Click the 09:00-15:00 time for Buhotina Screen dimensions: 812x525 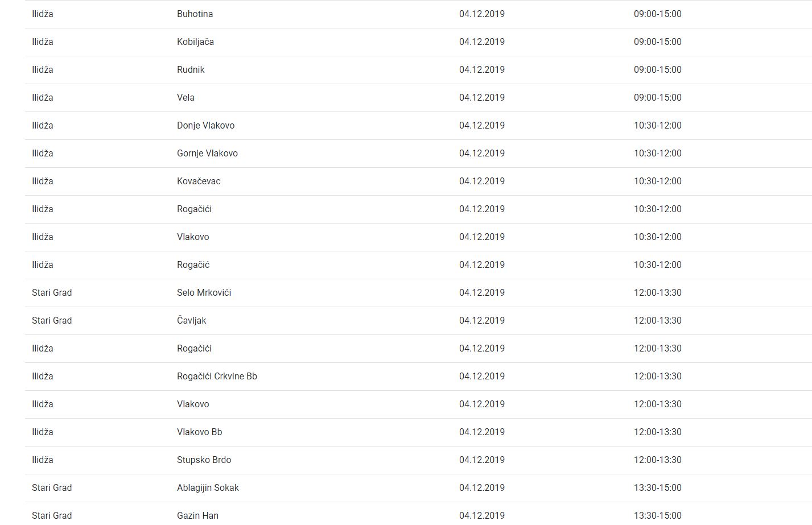coord(657,14)
